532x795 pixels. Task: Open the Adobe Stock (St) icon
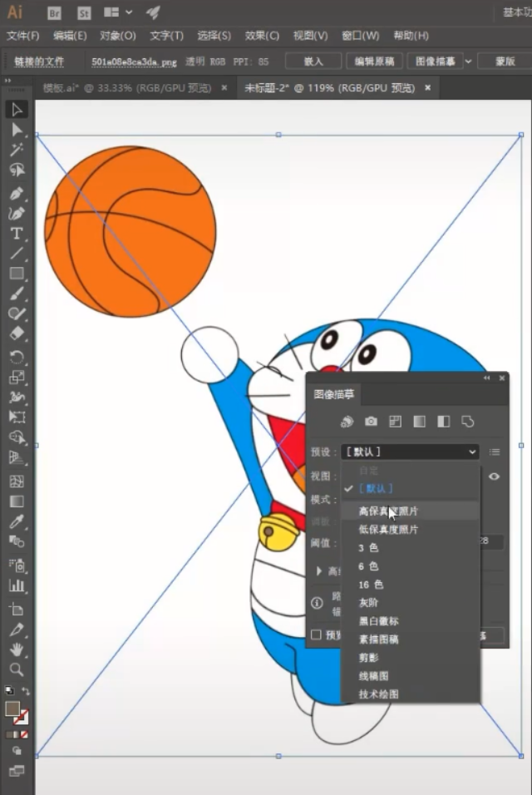click(x=84, y=13)
